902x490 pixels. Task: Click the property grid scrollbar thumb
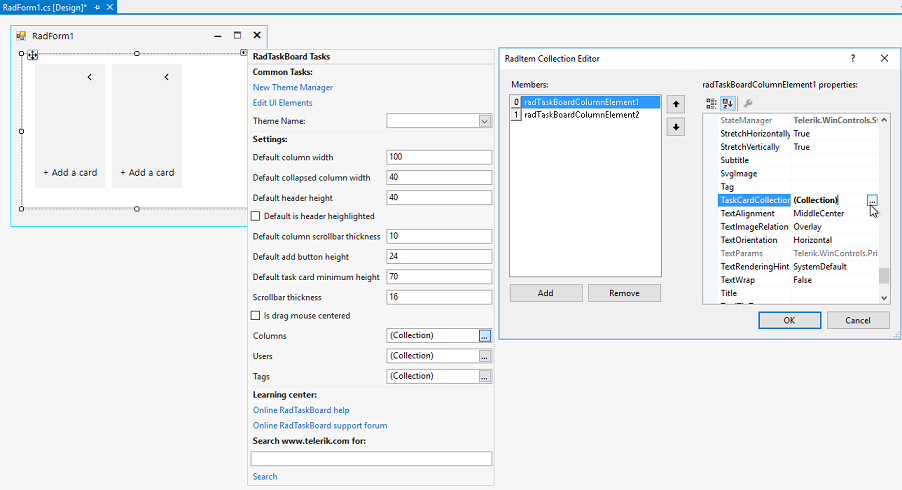point(884,276)
